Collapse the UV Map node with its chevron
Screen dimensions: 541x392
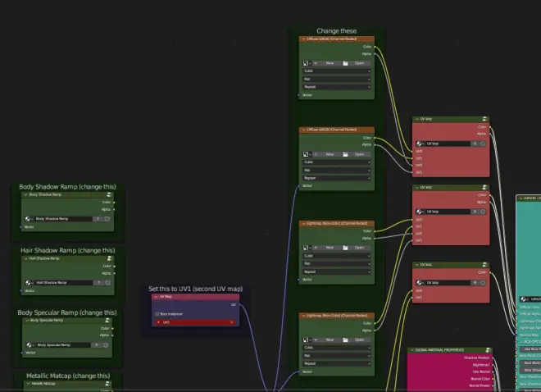pos(156,297)
